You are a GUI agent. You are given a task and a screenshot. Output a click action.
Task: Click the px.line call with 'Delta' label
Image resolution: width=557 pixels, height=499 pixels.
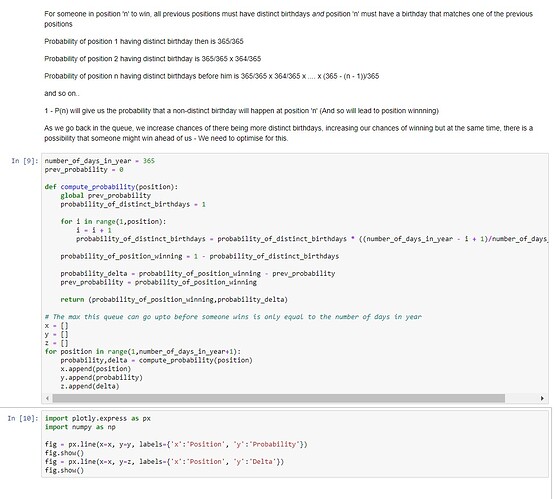164,462
